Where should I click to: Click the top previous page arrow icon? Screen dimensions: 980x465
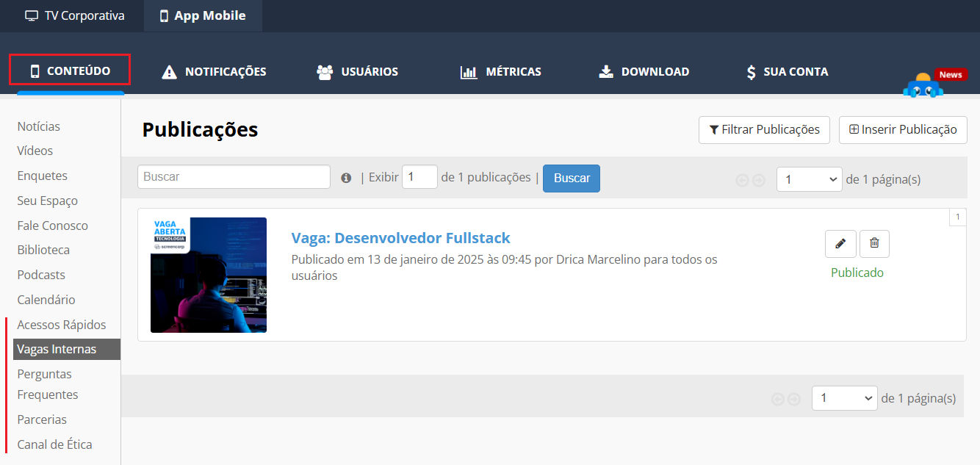(742, 180)
